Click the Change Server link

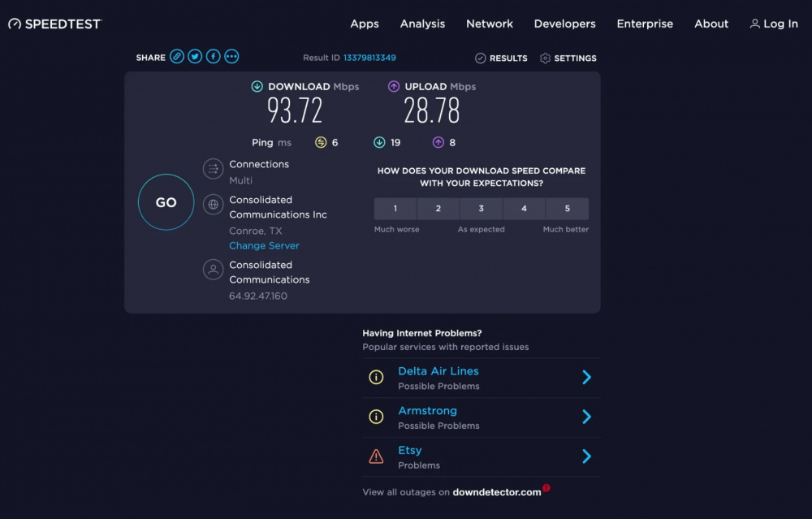coord(264,245)
